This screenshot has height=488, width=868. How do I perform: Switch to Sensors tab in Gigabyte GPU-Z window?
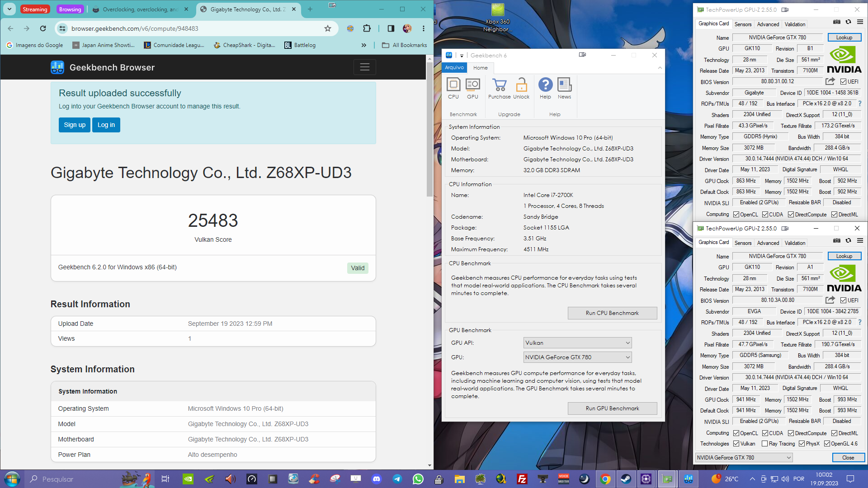click(x=743, y=24)
